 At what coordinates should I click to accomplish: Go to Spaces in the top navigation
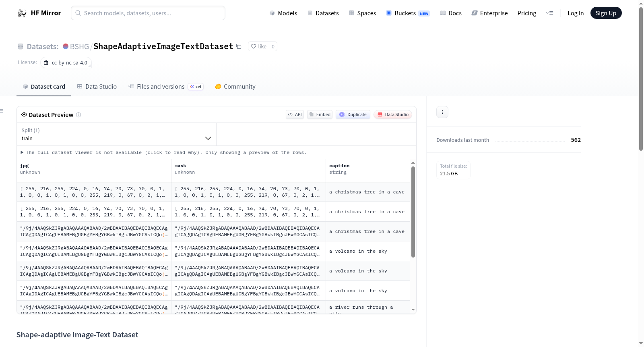point(362,13)
